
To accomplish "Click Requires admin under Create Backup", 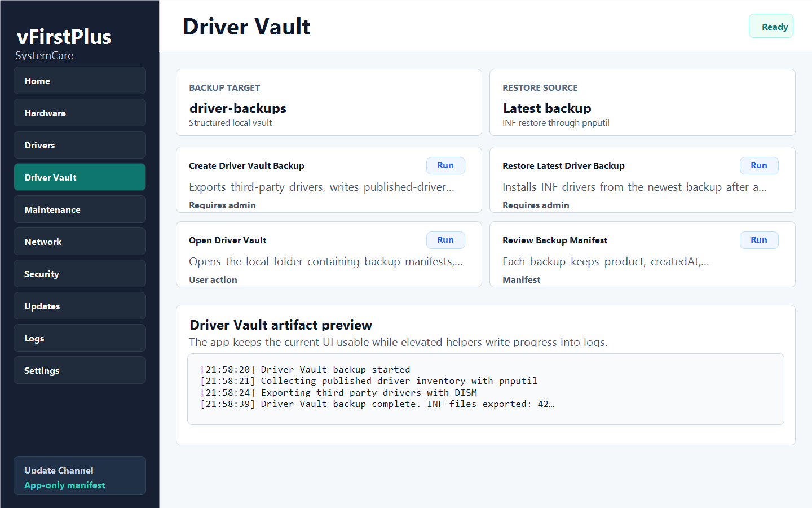I will pos(222,205).
